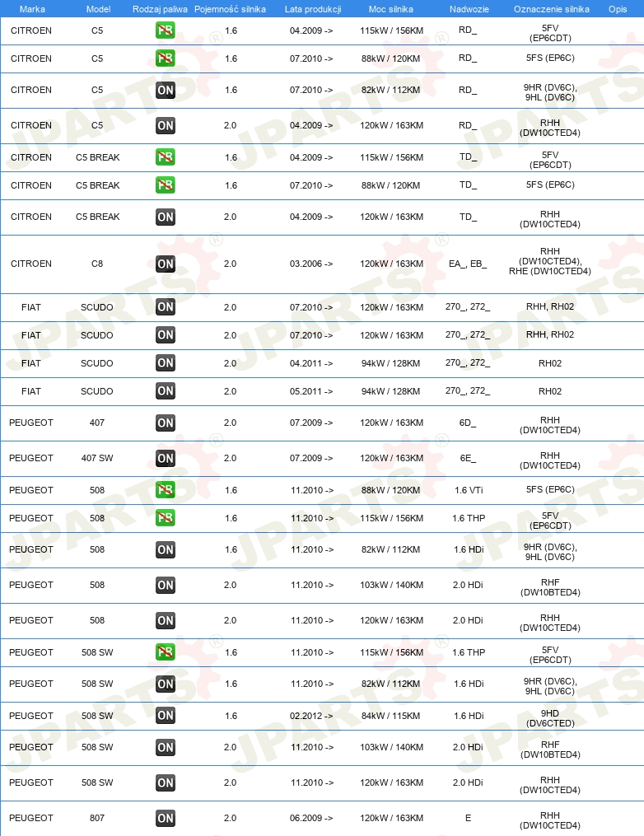Click the petrol icon for Peugeot 508 1.6 VTi
644x836 pixels.
166,490
